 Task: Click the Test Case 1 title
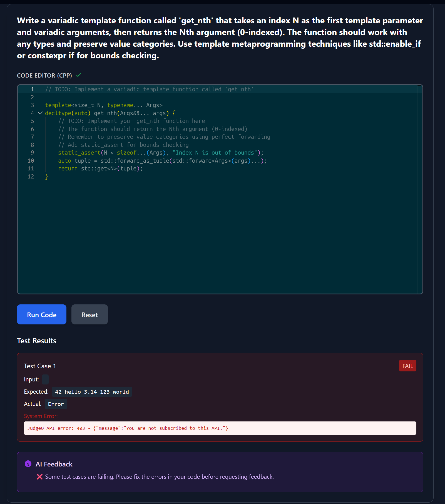click(40, 366)
